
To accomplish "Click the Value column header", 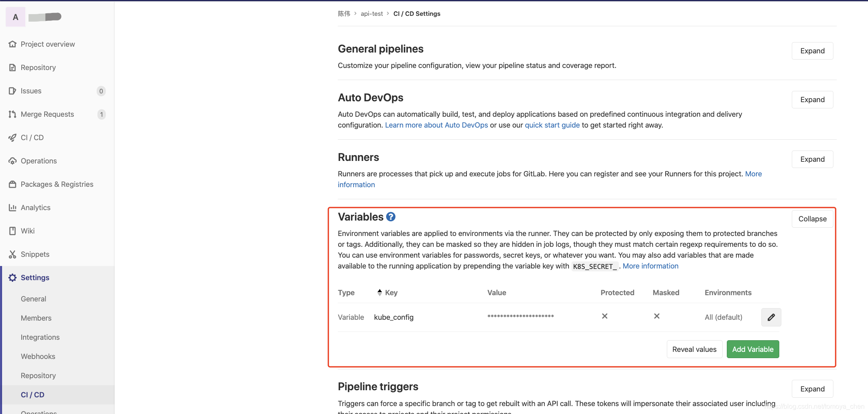I will tap(497, 293).
